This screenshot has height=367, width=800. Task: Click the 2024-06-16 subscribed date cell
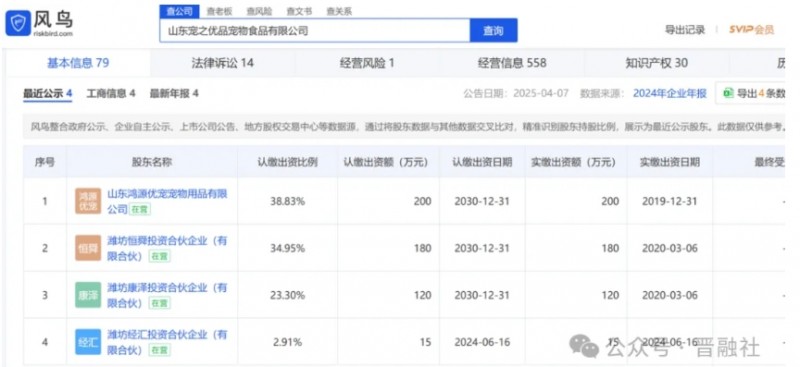(x=482, y=342)
